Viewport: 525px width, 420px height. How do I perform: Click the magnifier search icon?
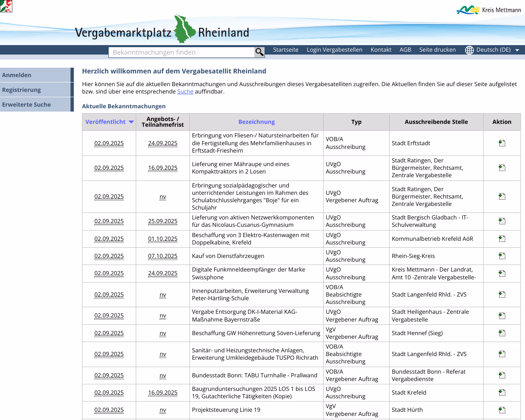[260, 52]
